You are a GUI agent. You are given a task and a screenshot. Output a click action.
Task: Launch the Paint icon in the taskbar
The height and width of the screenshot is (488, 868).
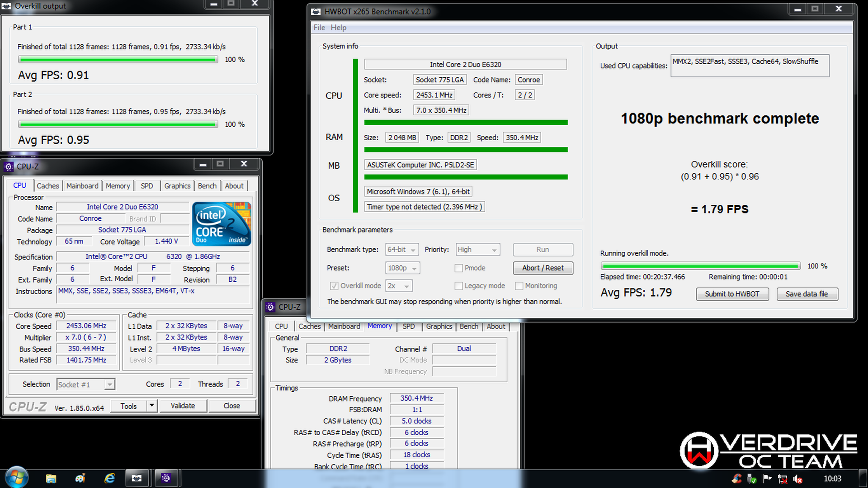click(x=80, y=478)
